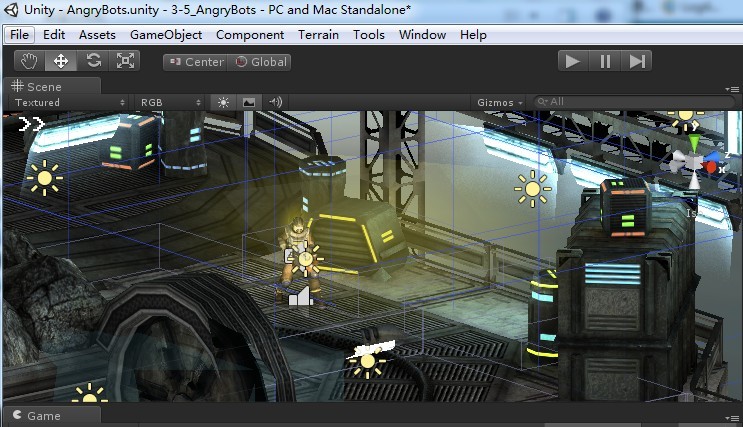Toggle skybox and effects overlay button
This screenshot has height=427, width=743.
pos(249,102)
